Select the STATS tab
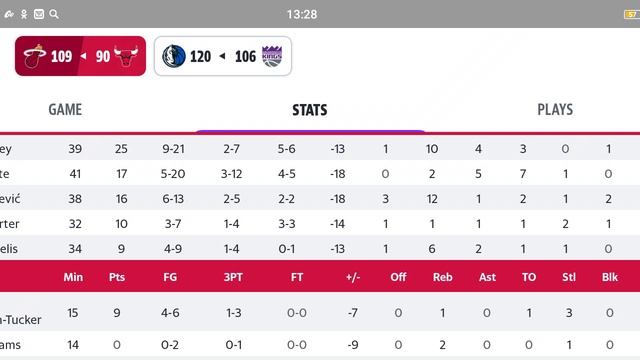This screenshot has width=640, height=360. click(310, 110)
